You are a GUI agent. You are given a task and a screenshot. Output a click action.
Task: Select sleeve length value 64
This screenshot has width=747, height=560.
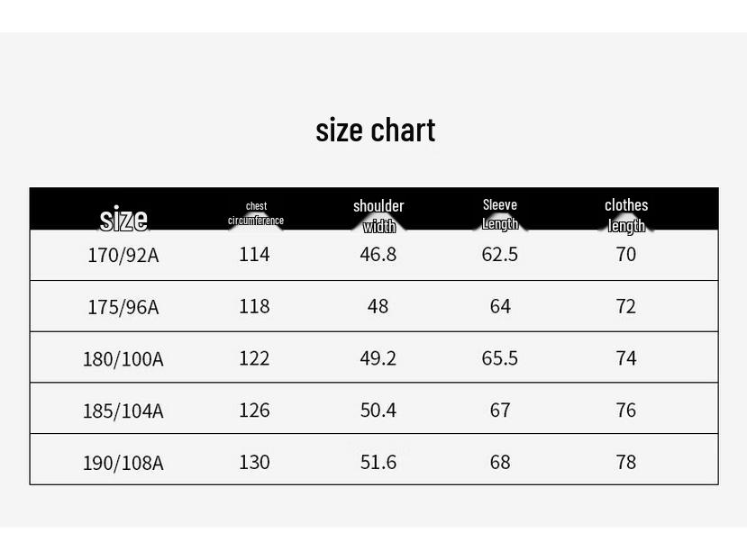(500, 306)
